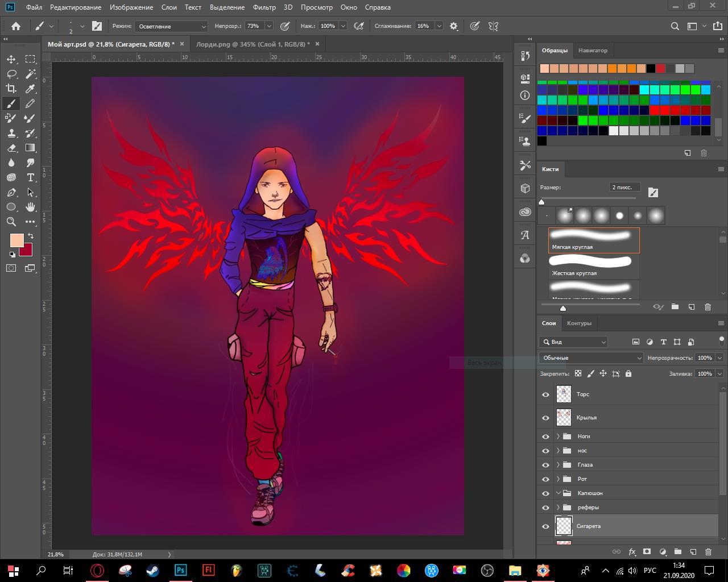Select the Pen tool
Screen dimensions: 728x582
(x=11, y=192)
